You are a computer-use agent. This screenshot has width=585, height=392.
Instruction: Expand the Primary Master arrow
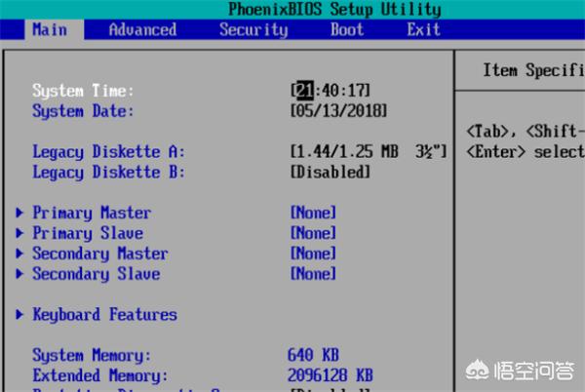tap(21, 213)
